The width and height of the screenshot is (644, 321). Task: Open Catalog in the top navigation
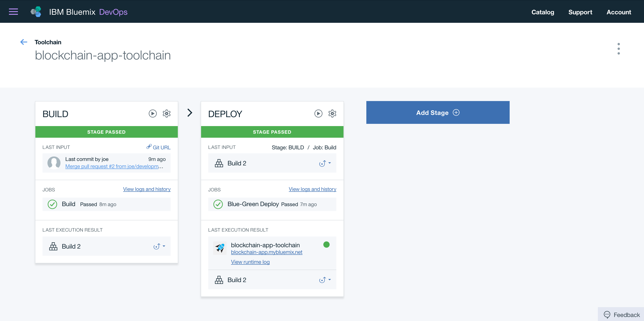click(x=543, y=12)
